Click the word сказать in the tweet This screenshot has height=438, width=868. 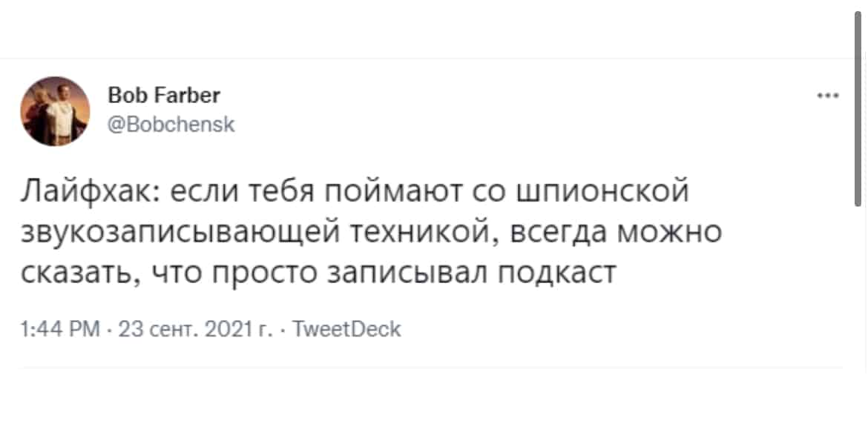click(x=76, y=273)
